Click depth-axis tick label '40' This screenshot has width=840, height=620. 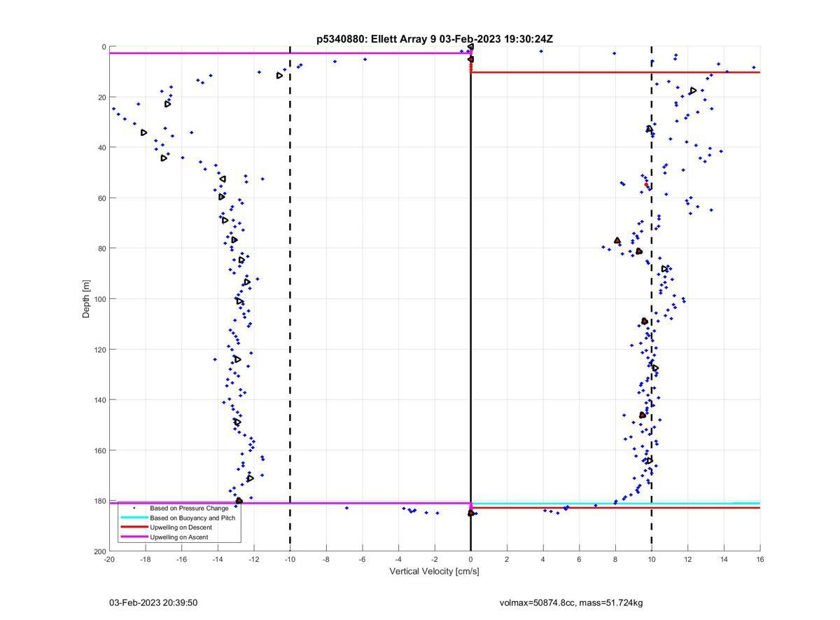pyautogui.click(x=101, y=148)
